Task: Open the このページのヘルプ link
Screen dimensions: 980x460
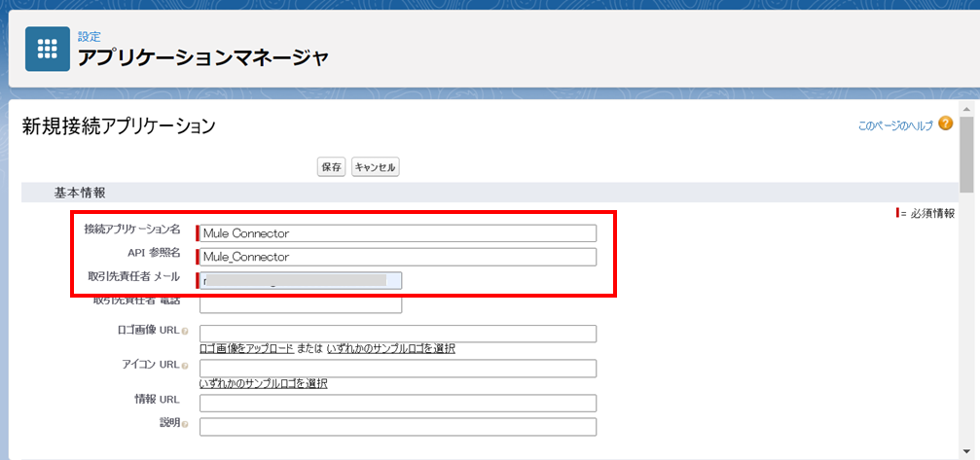Action: coord(894,125)
